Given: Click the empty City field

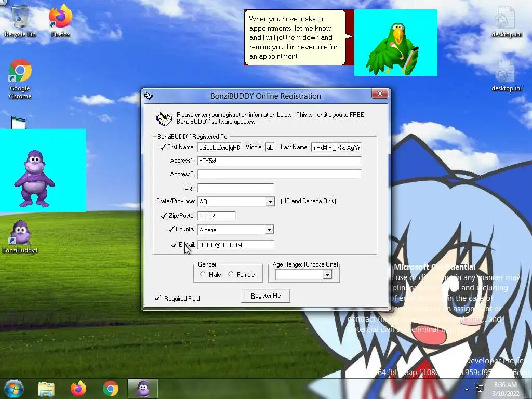Looking at the screenshot, I should [x=236, y=188].
